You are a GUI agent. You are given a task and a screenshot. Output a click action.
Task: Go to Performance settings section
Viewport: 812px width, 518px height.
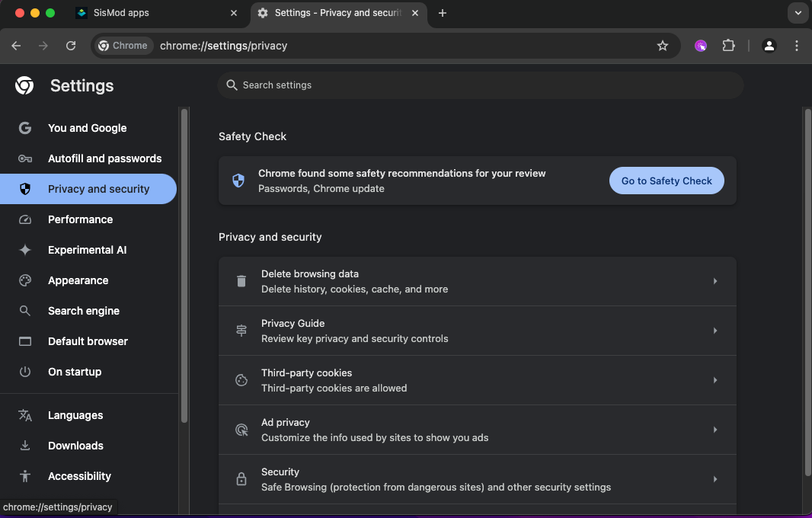(x=88, y=219)
